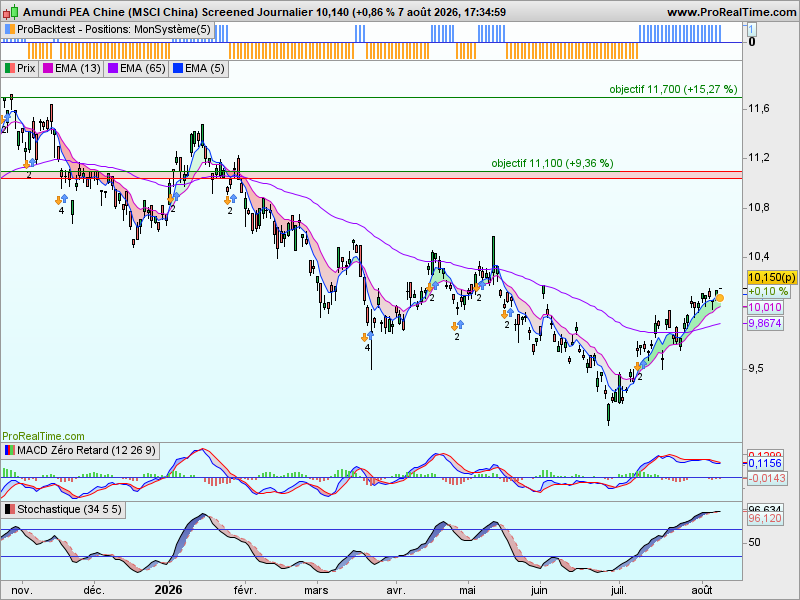The image size is (800, 600).
Task: Click the 11,6 price axis label
Action: click(759, 109)
